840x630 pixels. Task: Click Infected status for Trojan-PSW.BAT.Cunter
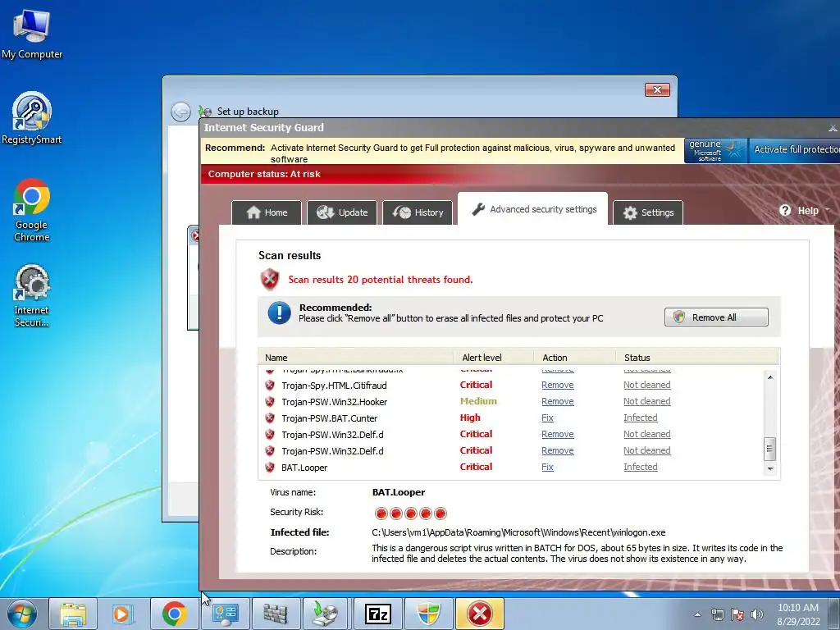tap(640, 418)
